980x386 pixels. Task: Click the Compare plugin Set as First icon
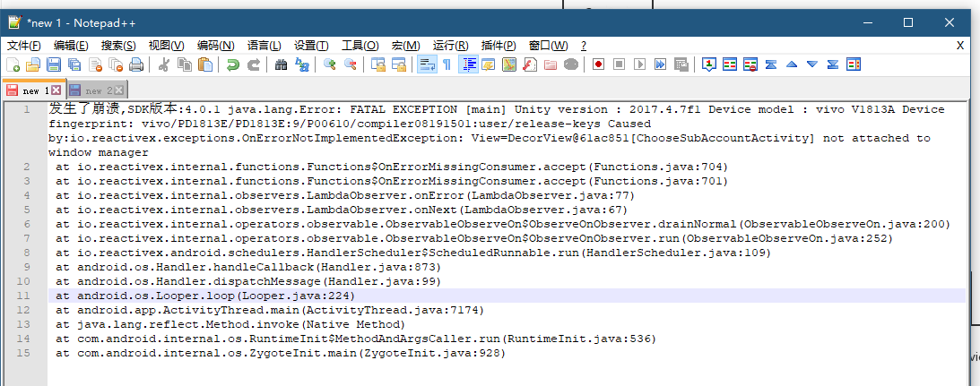click(x=708, y=64)
